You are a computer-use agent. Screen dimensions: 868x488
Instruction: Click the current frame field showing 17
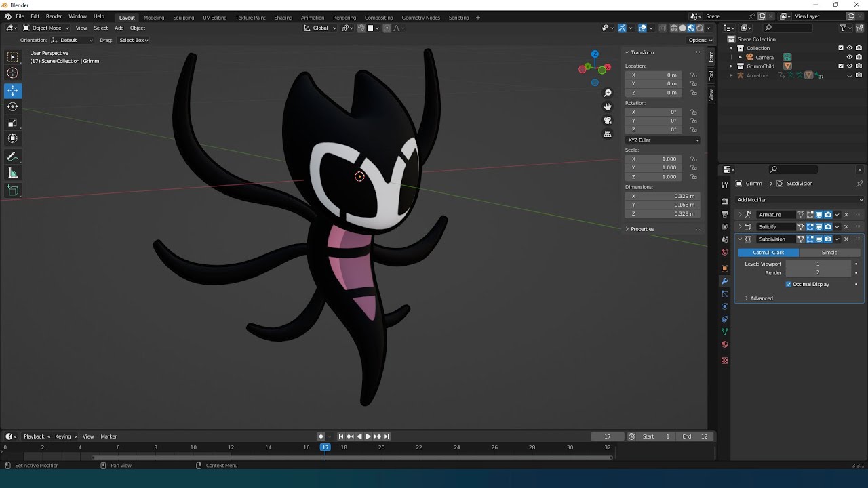click(607, 436)
